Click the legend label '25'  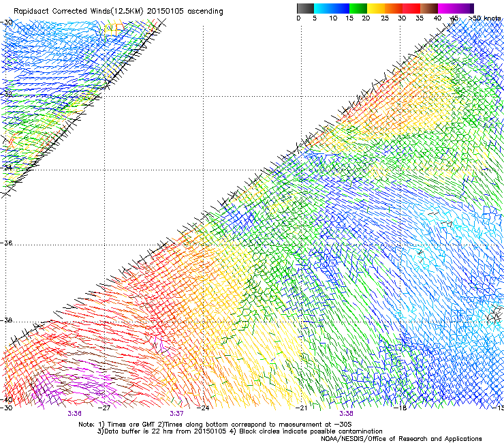pos(385,18)
